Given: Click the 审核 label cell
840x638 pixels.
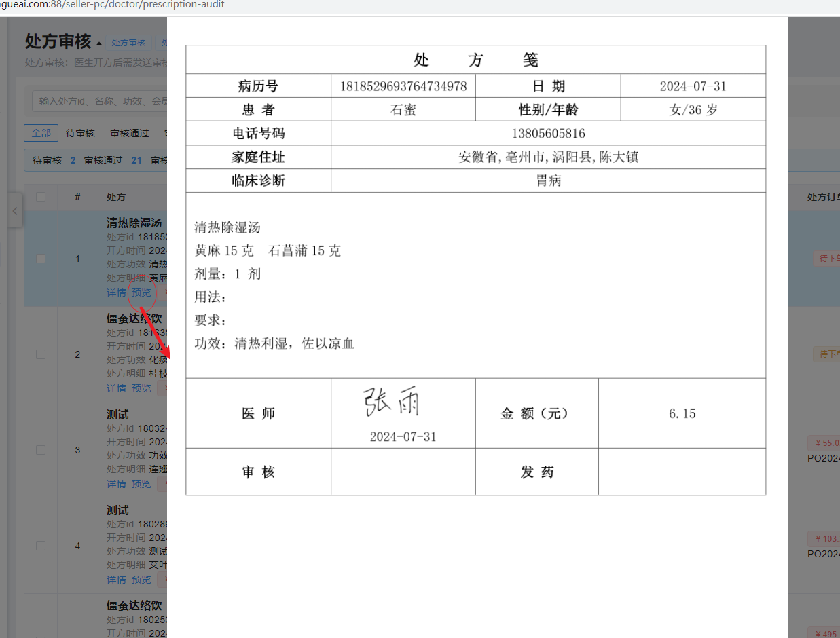Looking at the screenshot, I should click(259, 472).
